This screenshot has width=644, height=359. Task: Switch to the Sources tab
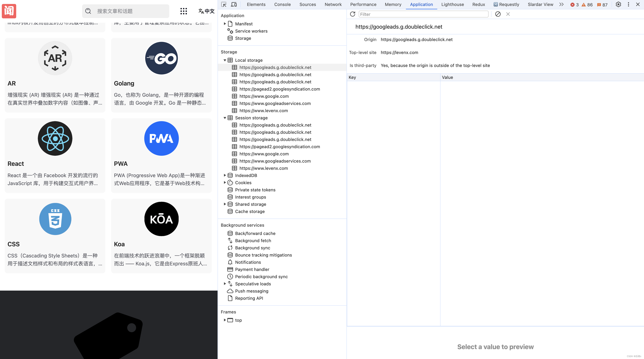(307, 5)
